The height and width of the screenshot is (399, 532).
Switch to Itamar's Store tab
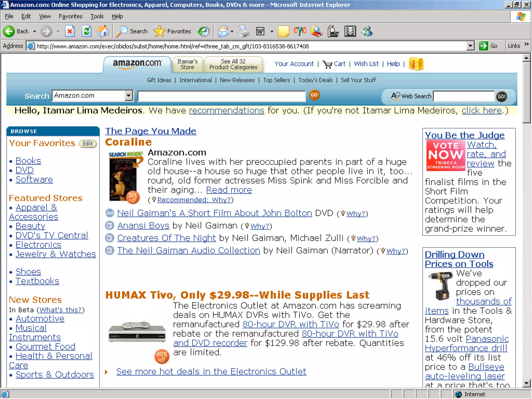point(187,64)
